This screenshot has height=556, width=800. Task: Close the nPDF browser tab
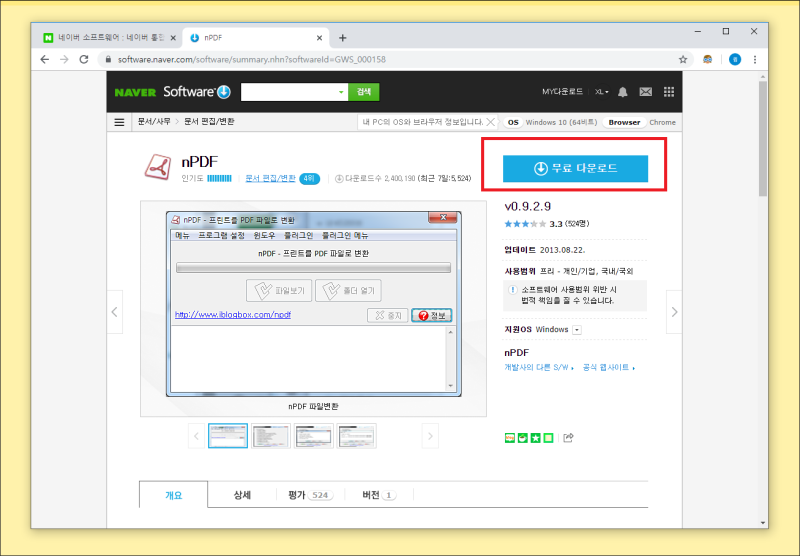click(x=319, y=38)
